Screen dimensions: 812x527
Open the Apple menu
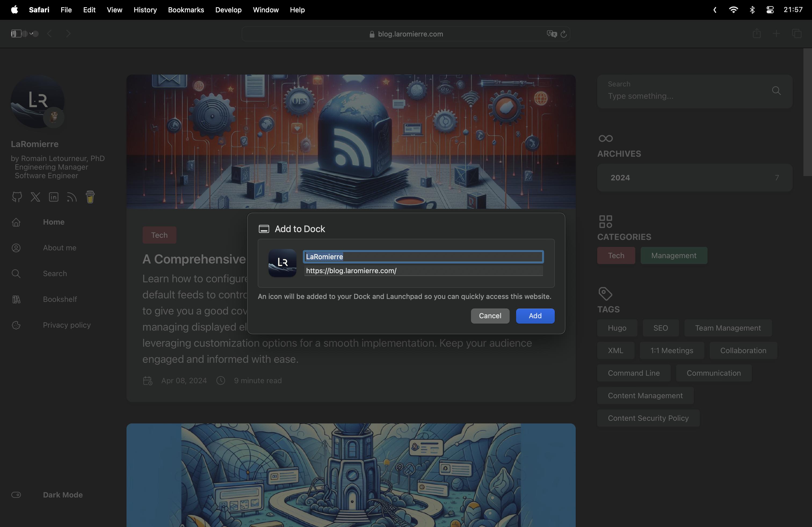click(x=14, y=10)
